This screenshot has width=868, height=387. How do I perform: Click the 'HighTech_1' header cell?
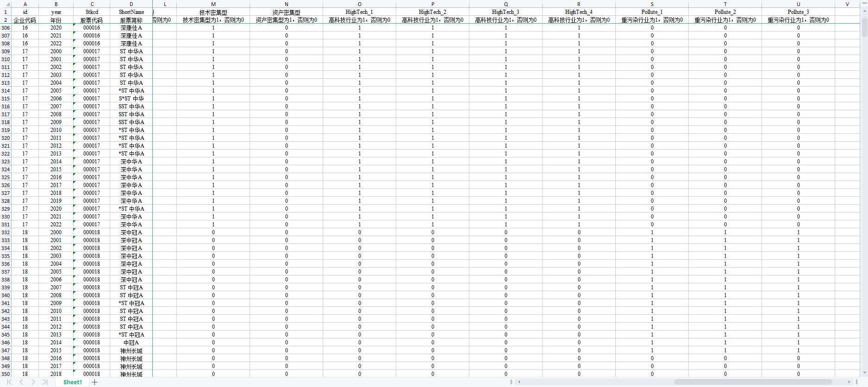(360, 12)
